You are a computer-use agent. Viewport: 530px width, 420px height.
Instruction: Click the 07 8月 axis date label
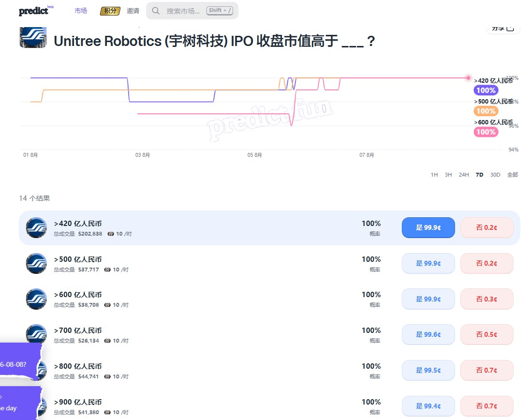[367, 155]
